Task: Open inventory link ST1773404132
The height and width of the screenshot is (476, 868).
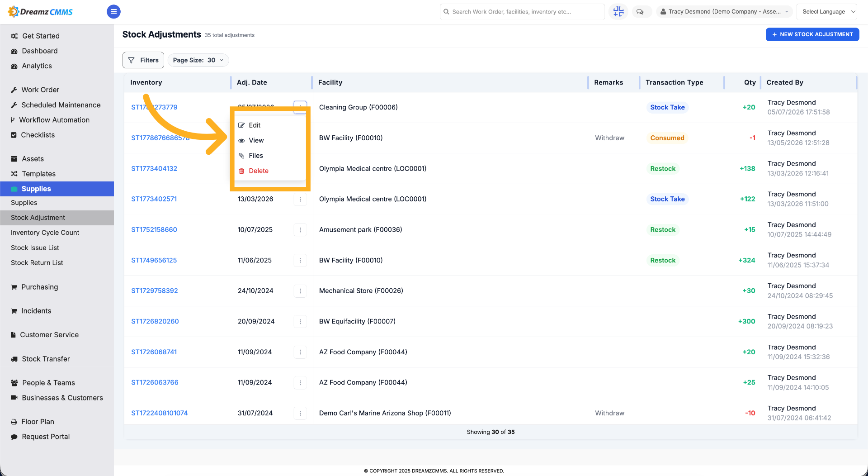Action: (x=154, y=169)
